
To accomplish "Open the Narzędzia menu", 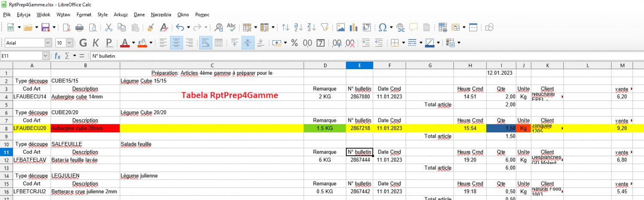I will point(161,15).
